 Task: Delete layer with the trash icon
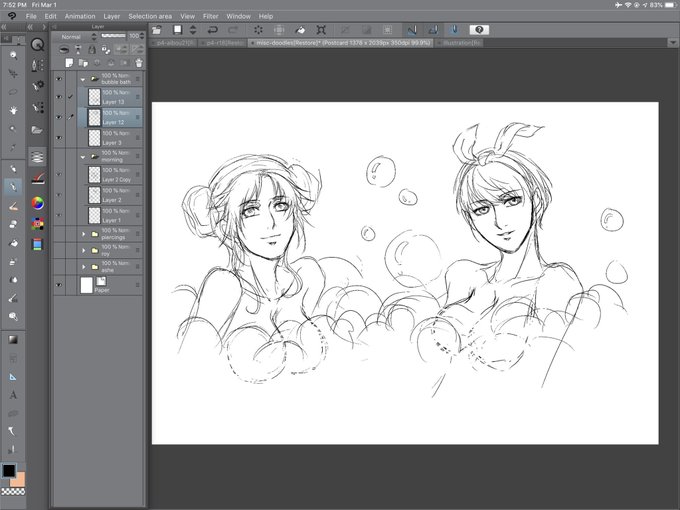[139, 63]
